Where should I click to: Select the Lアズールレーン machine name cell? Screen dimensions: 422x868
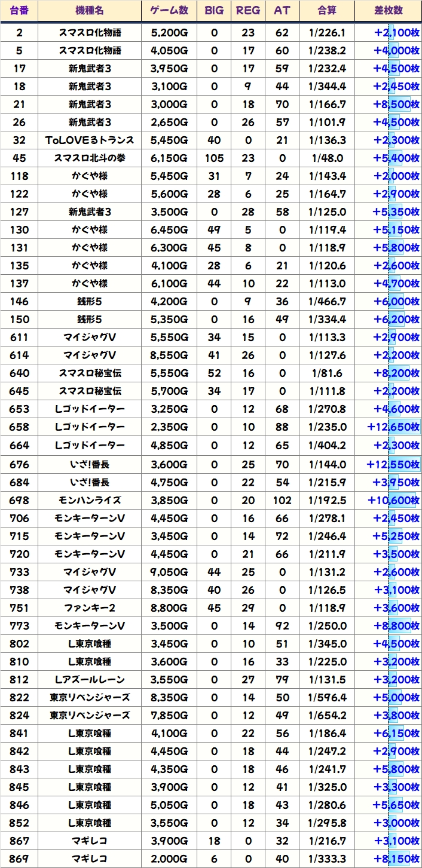[x=90, y=679]
